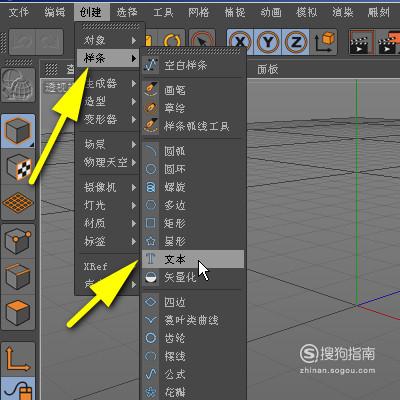400x400 pixels.
Task: Expand the 造型 submenu arrow
Action: point(134,101)
